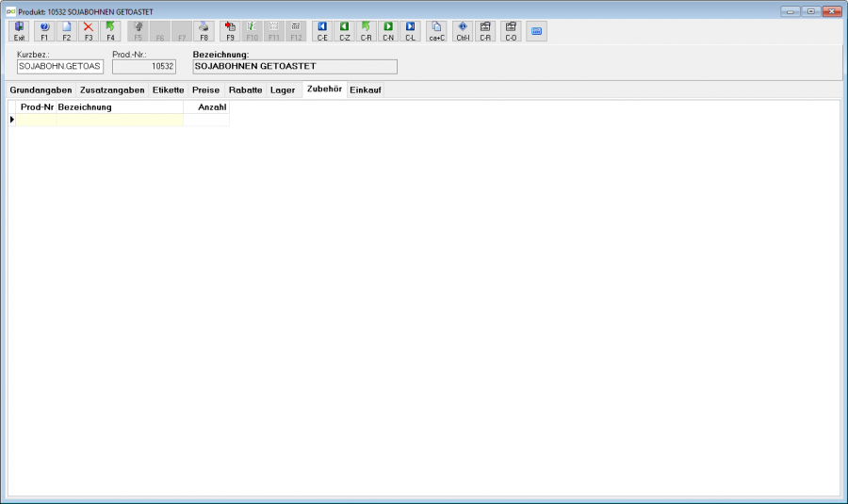Switch to the Grundangaben tab

(41, 89)
